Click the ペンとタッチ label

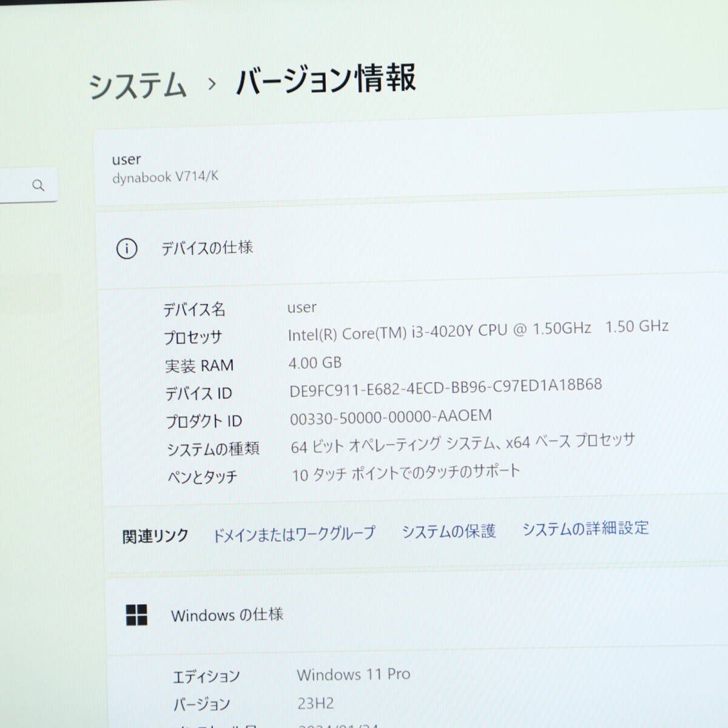coord(202,477)
